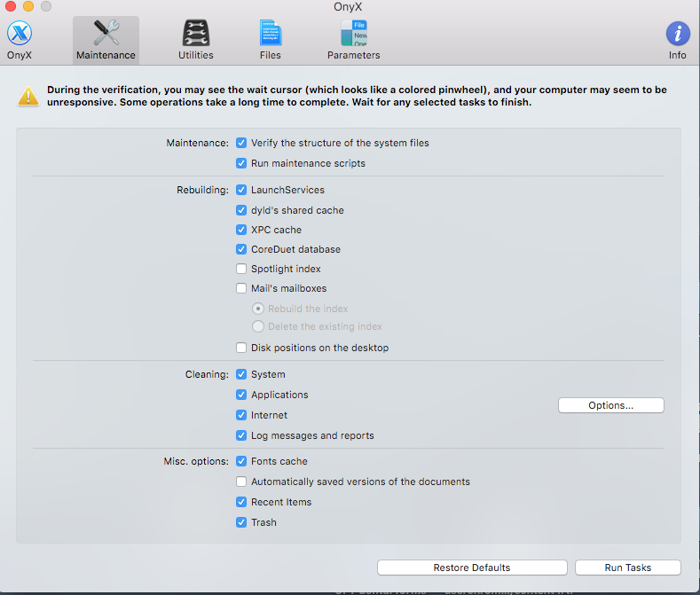Uncheck Verify the structure of system files

(x=241, y=143)
